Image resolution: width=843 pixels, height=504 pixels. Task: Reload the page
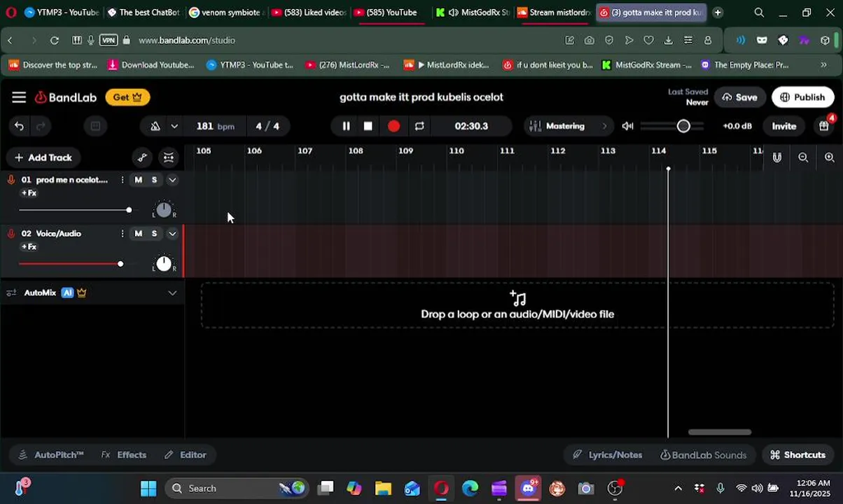point(55,41)
